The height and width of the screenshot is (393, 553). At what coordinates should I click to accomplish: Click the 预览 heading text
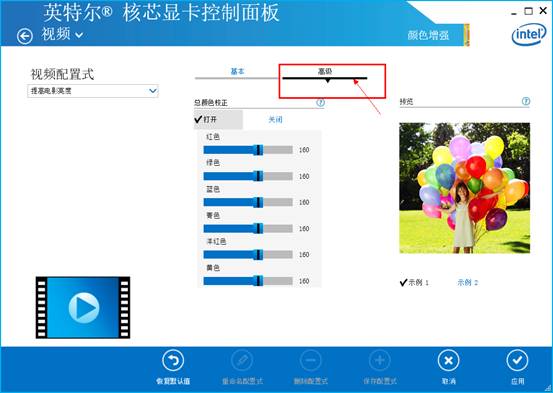406,102
